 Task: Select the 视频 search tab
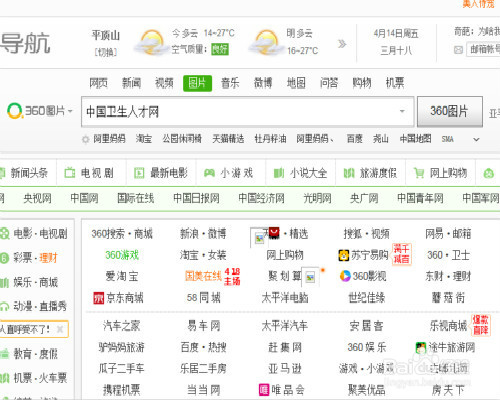[x=164, y=83]
